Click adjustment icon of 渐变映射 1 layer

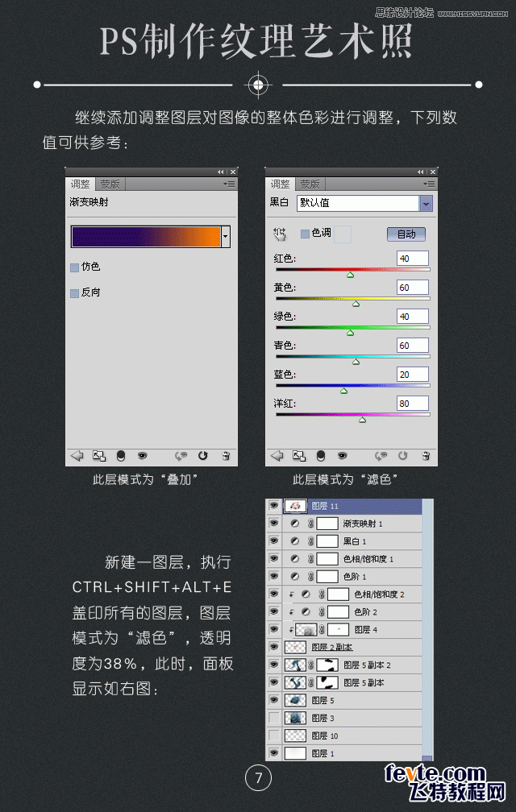(295, 524)
